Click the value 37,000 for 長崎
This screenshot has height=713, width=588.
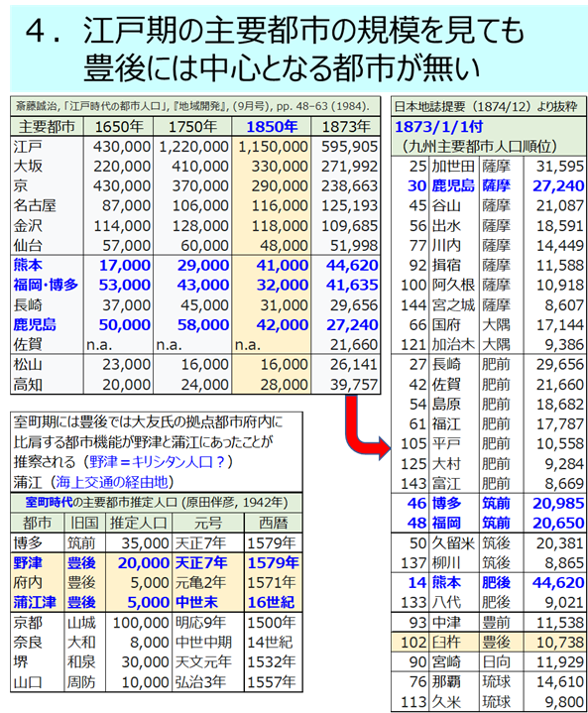[x=126, y=305]
